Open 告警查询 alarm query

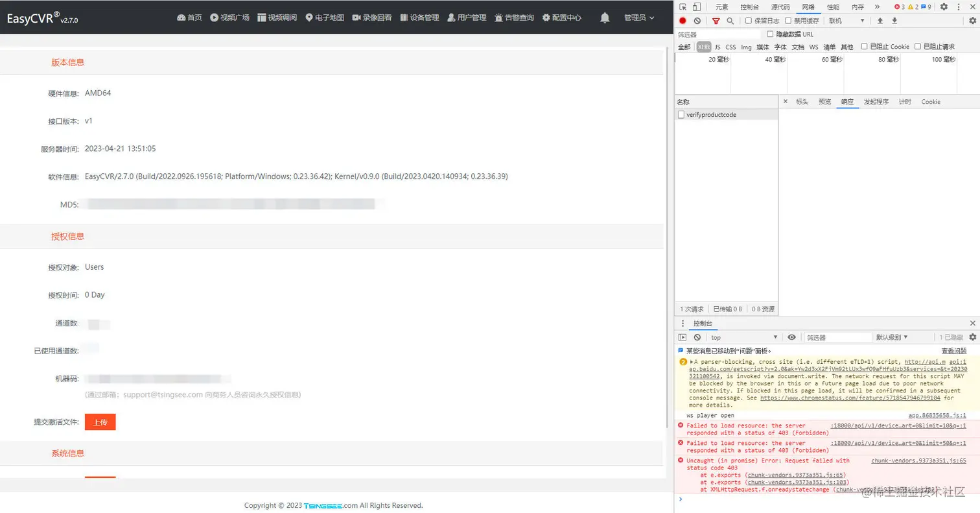(x=514, y=18)
